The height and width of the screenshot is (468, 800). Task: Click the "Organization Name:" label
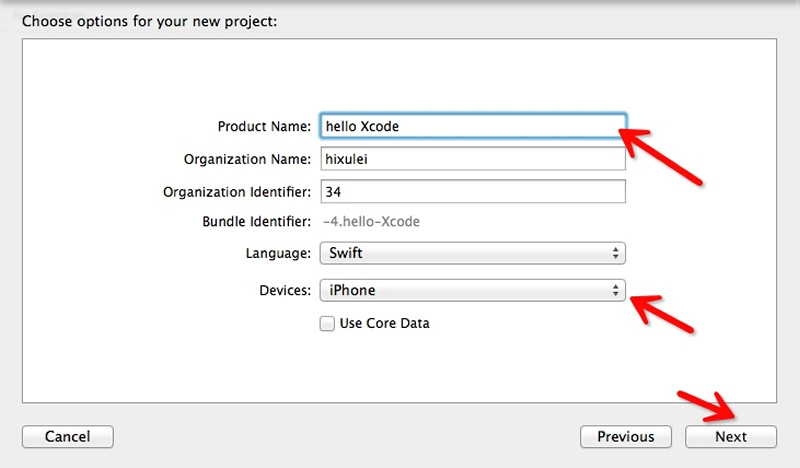coord(248,159)
